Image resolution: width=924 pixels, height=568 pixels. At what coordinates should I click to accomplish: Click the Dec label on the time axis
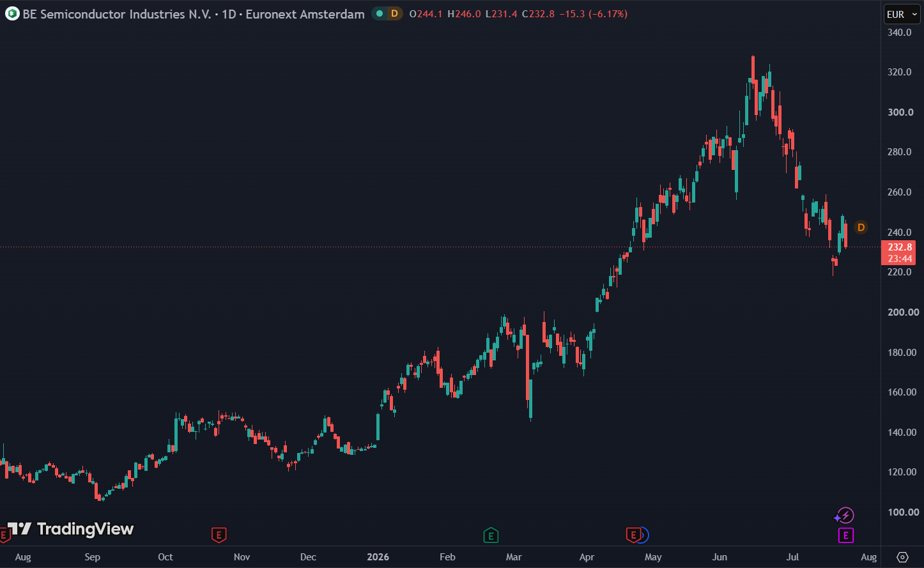[x=308, y=557]
